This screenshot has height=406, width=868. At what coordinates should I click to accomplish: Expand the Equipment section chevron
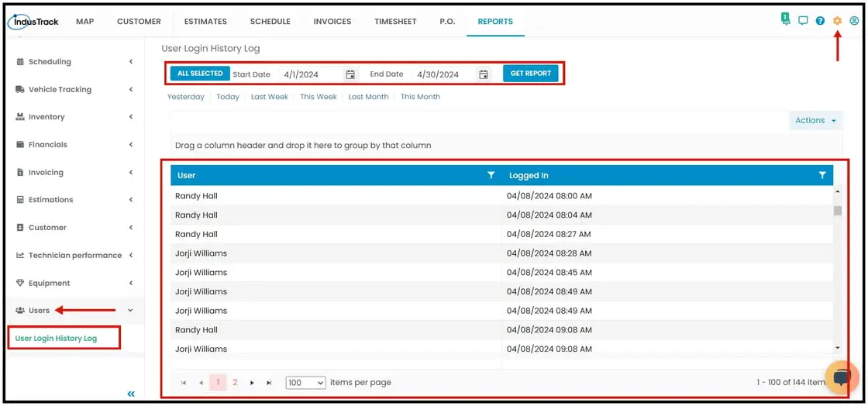(x=131, y=283)
